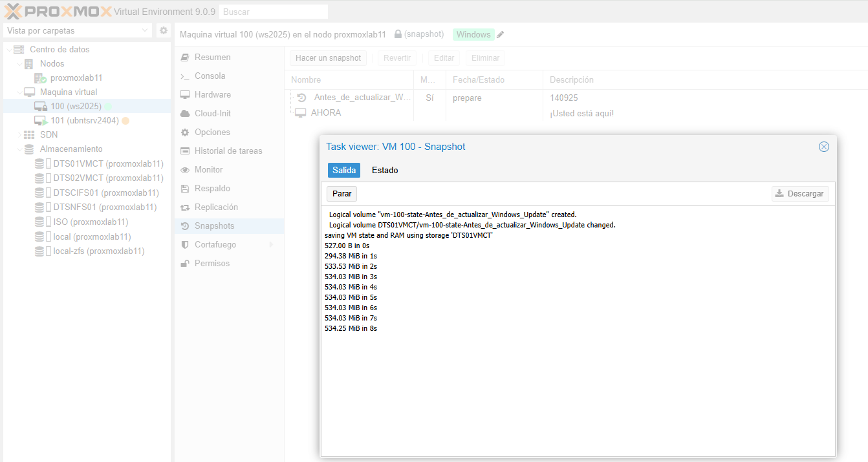
Task: Click the Descargar button
Action: pos(800,193)
